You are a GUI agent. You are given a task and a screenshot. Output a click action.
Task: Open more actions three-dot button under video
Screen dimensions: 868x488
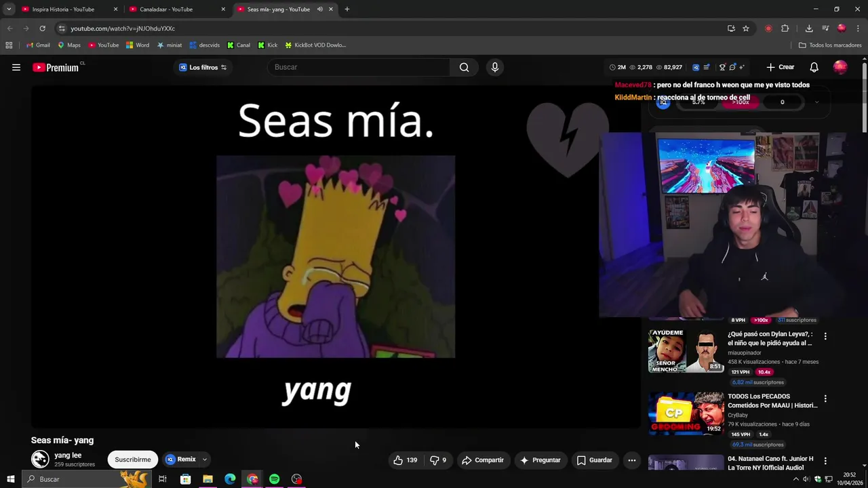631,460
